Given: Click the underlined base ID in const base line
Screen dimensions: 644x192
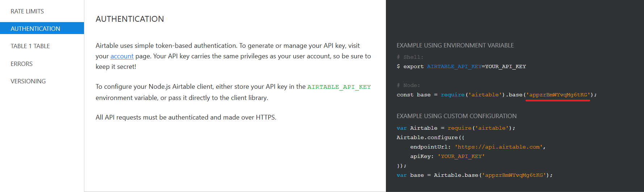Looking at the screenshot, I should coord(558,95).
